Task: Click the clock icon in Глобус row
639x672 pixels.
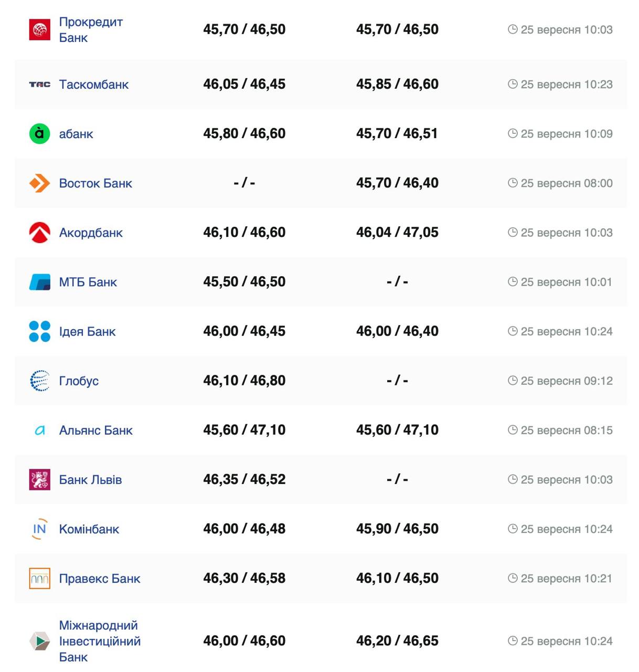Action: click(513, 381)
